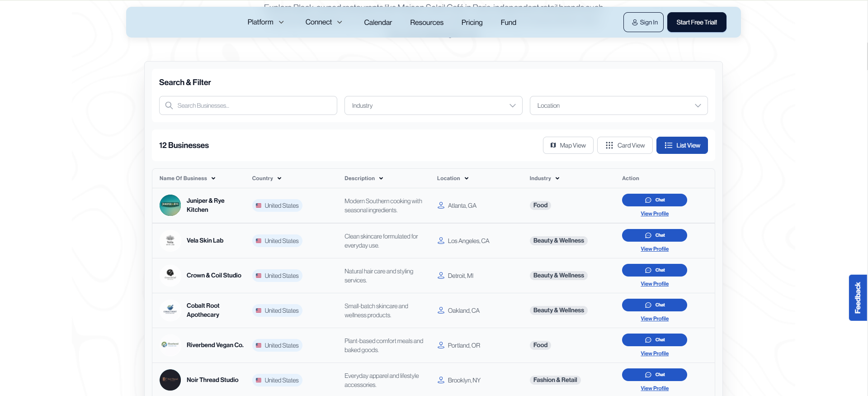
Task: Click location pin icon beside Los Angeles, CA
Action: [x=441, y=241]
